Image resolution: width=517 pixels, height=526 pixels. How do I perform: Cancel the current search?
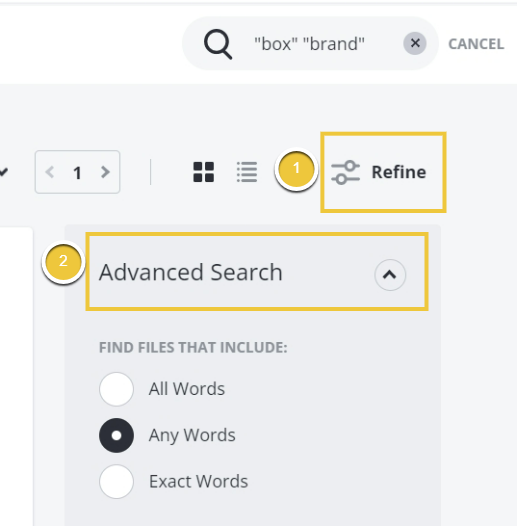[x=476, y=44]
